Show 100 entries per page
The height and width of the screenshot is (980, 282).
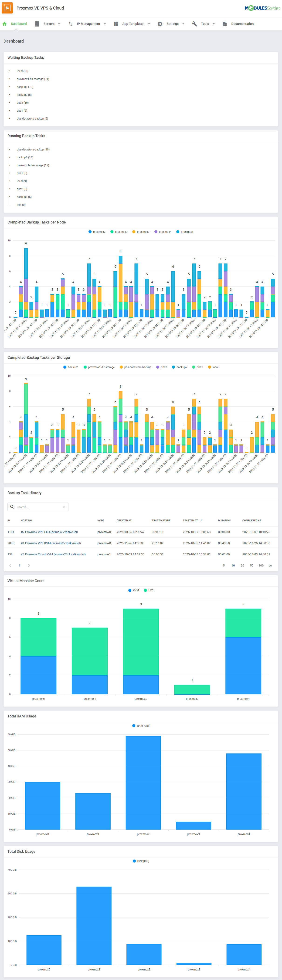coord(261,565)
